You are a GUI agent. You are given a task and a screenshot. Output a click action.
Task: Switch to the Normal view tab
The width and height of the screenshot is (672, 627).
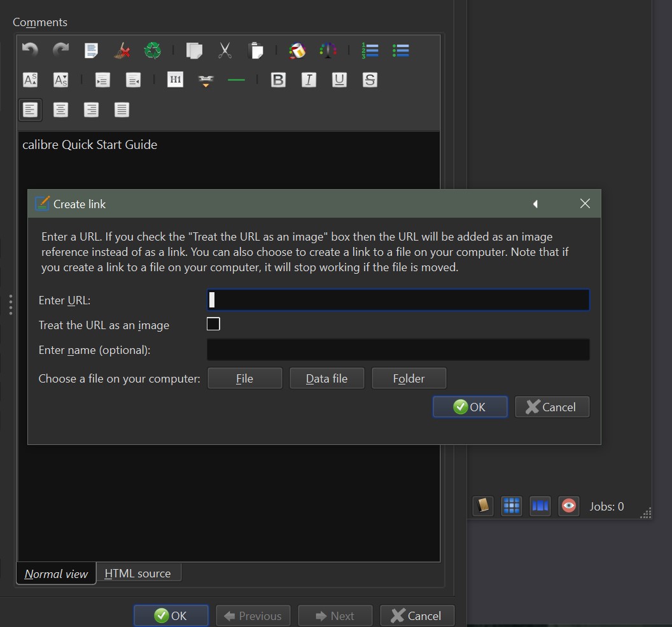56,574
